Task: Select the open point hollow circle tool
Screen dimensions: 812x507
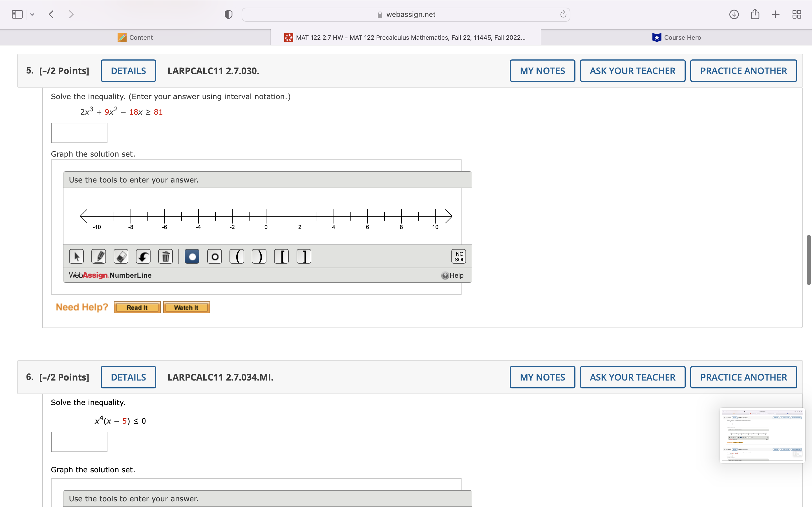Action: [x=214, y=257]
